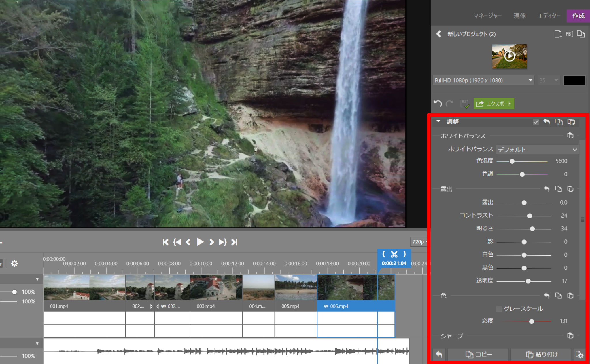Open the FullHD 1080p resolution dropdown
This screenshot has height=364, width=590.
pos(483,80)
